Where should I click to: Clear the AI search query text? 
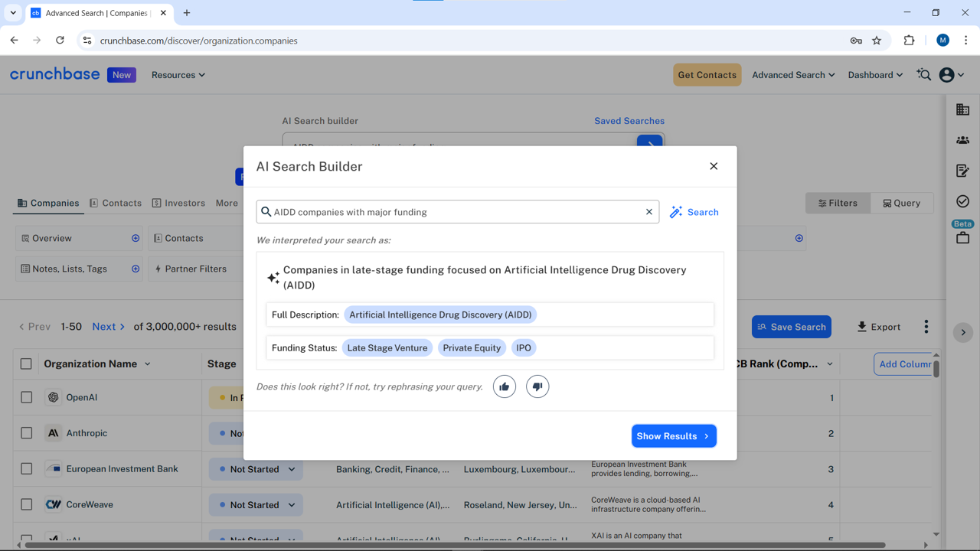tap(649, 212)
